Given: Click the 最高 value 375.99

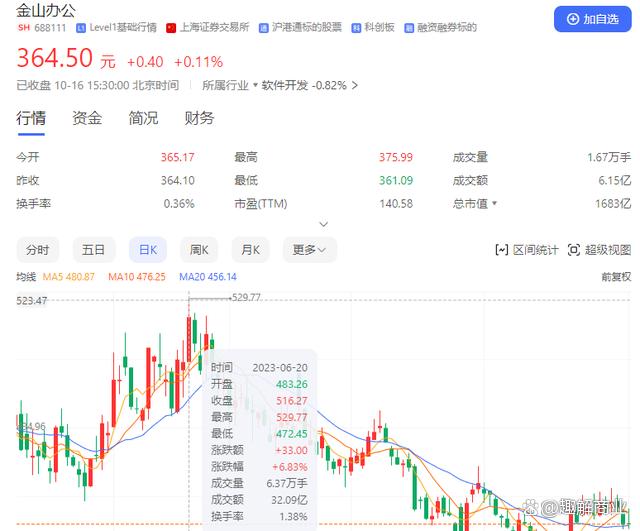Looking at the screenshot, I should [x=396, y=157].
